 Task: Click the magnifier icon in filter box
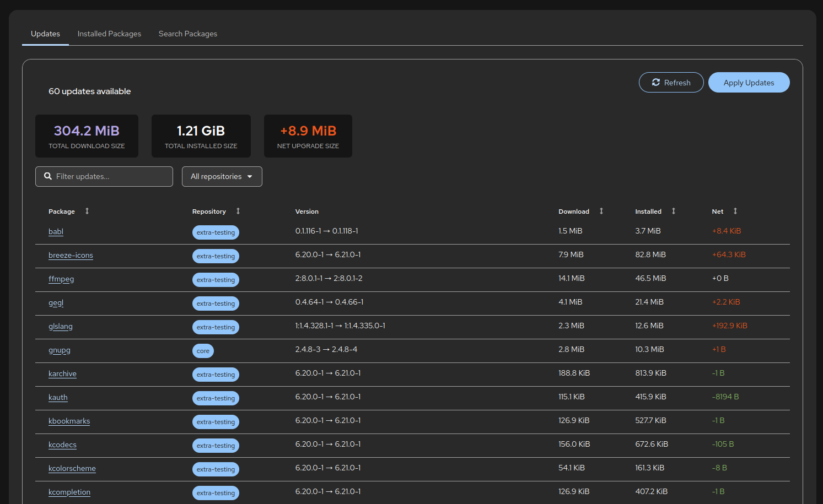tap(48, 176)
